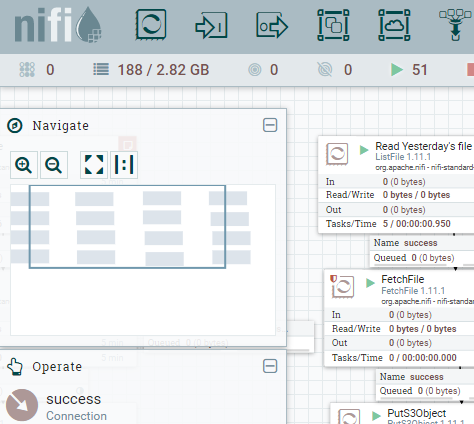Viewport: 474px width, 424px height.
Task: Select the Process Group toolbar icon
Action: [333, 25]
